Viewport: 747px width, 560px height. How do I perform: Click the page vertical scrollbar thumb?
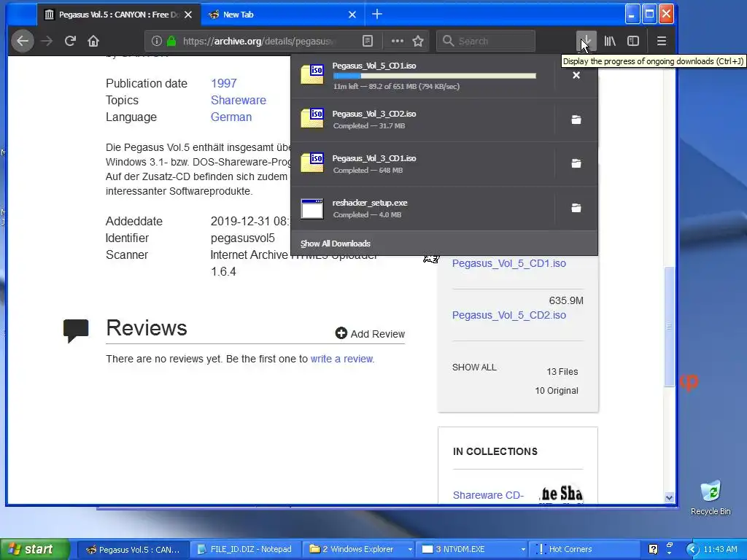pyautogui.click(x=669, y=327)
